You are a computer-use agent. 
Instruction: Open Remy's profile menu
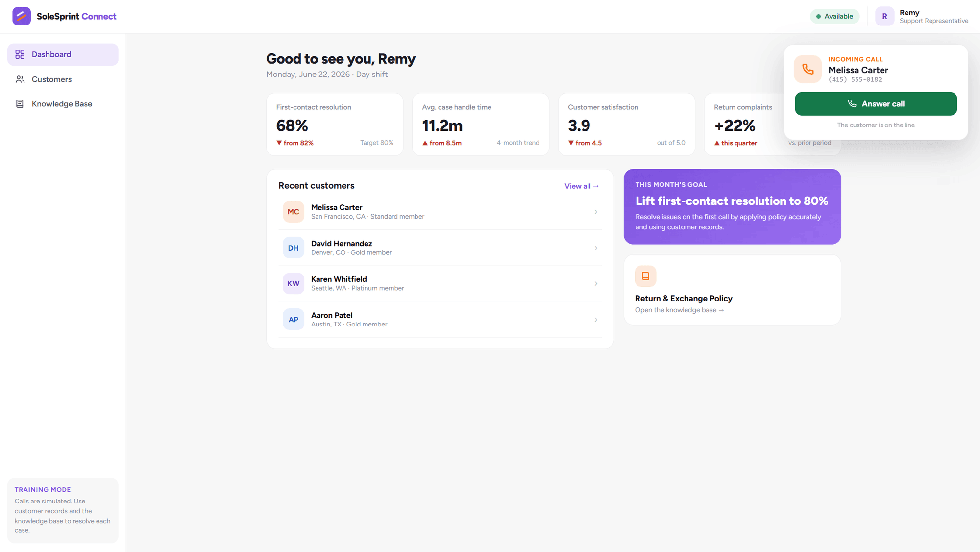pyautogui.click(x=921, y=16)
